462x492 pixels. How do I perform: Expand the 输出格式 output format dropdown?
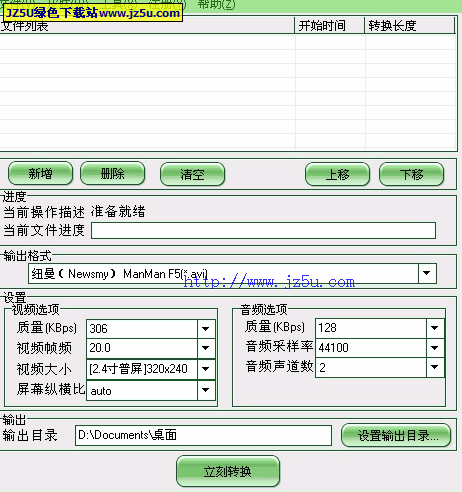tap(427, 274)
